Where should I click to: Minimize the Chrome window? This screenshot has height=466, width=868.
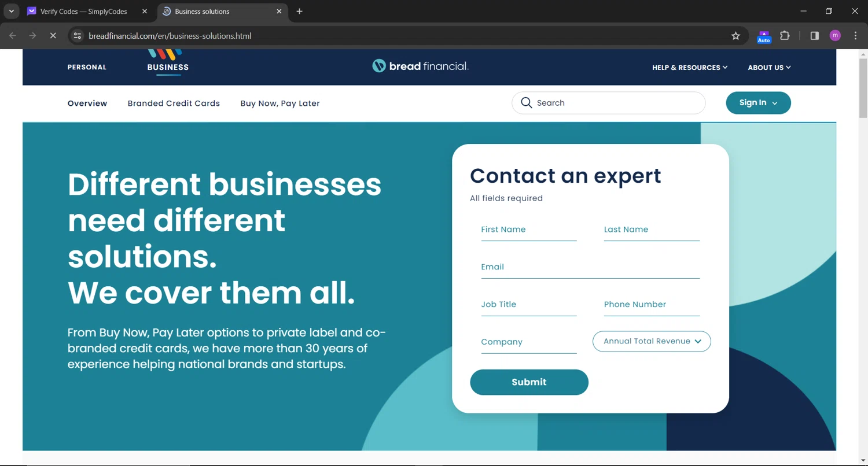point(803,11)
